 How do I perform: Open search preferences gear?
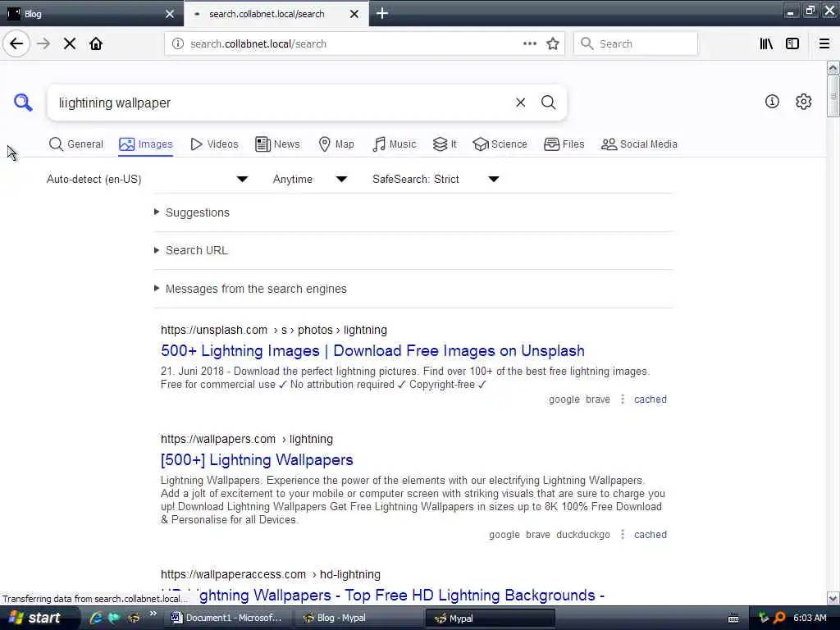point(804,101)
